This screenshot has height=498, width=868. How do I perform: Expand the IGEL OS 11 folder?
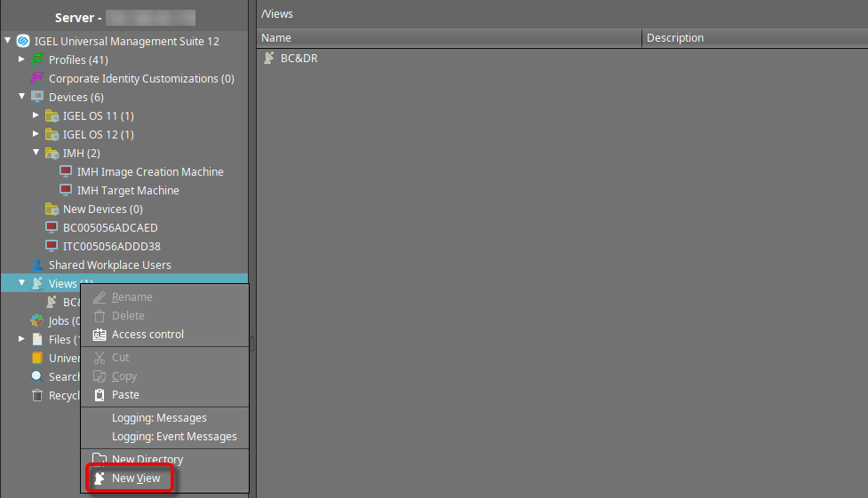pos(36,115)
